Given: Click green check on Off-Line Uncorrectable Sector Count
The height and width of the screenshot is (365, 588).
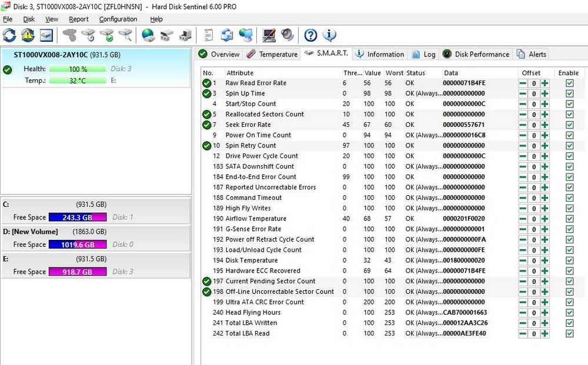Looking at the screenshot, I should coord(206,292).
